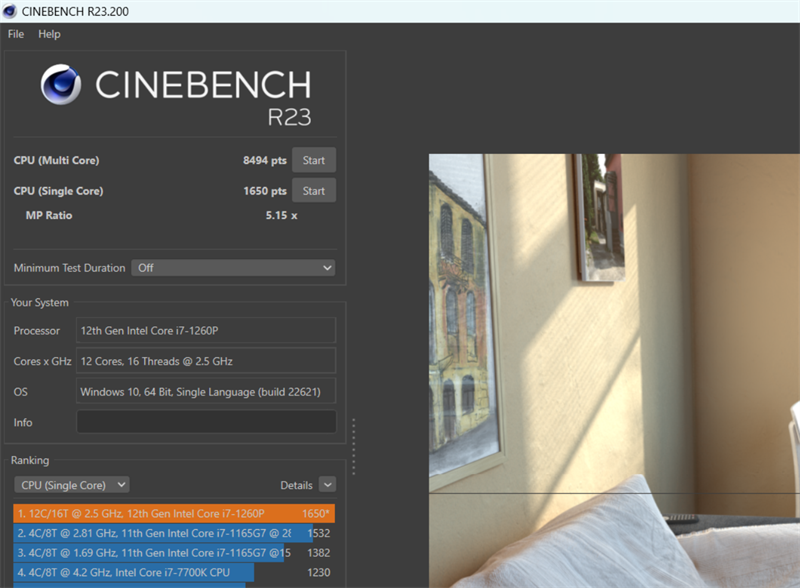Start the CPU Multi Core test
This screenshot has height=588, width=800.
coord(314,160)
